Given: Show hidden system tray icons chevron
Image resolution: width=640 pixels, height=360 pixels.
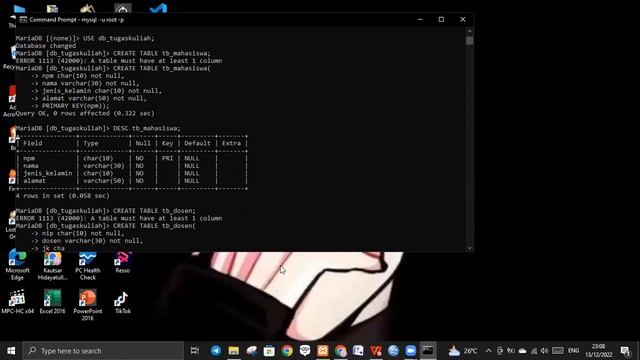Looking at the screenshot, I should pos(489,351).
